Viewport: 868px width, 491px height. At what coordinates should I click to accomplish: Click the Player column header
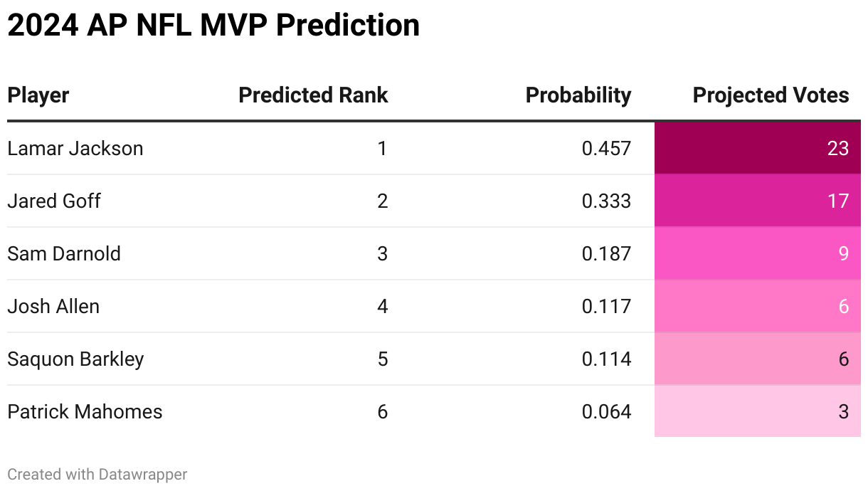(x=38, y=95)
